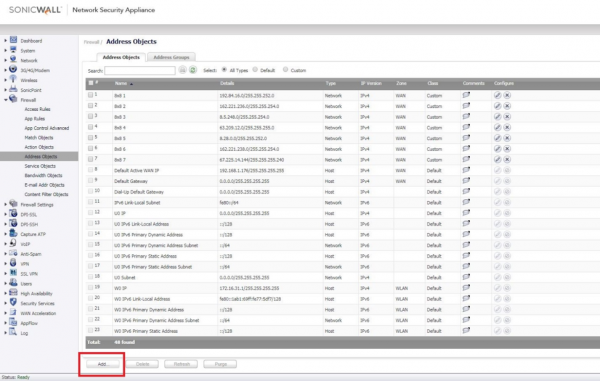The height and width of the screenshot is (381, 600).
Task: Open Match Objects link in sidebar
Action: (x=39, y=138)
